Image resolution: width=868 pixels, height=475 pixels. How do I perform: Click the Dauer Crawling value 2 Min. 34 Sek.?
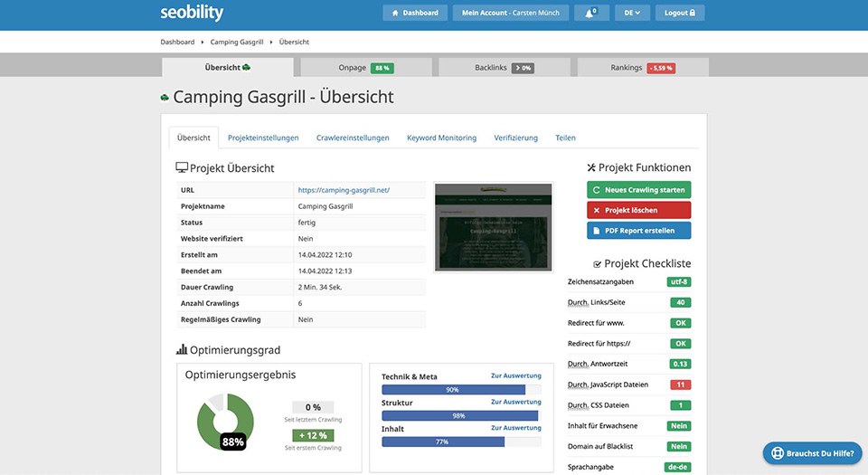click(x=320, y=288)
